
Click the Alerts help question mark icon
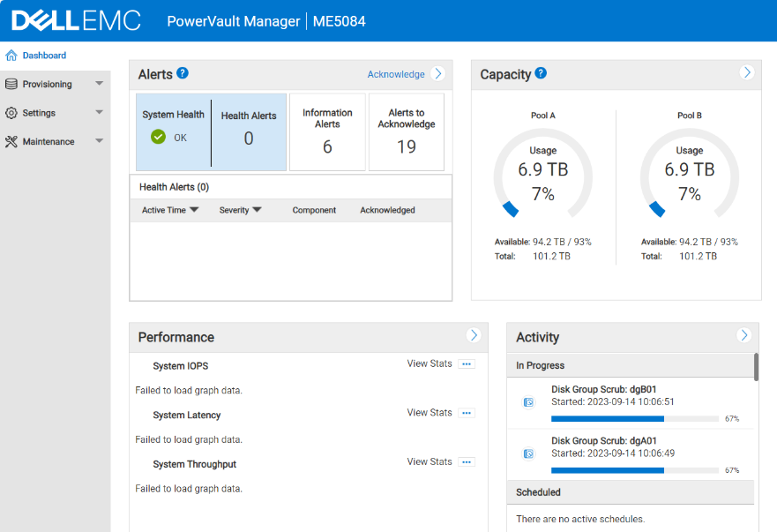pos(183,73)
